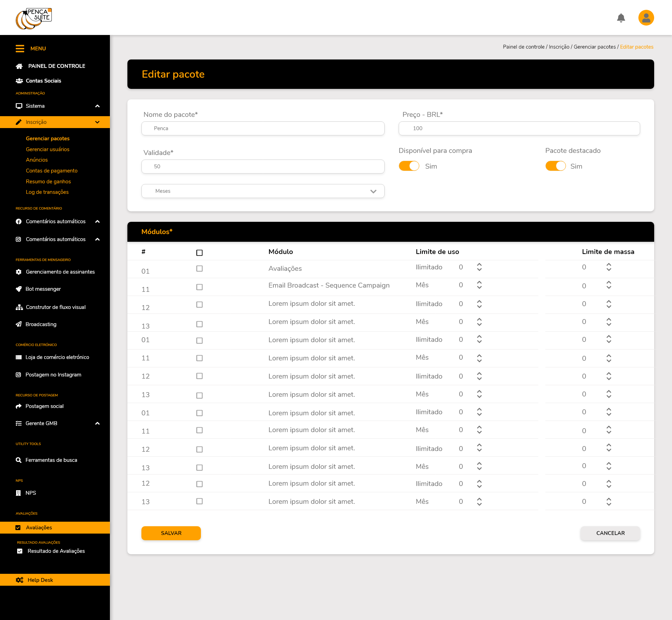Image resolution: width=672 pixels, height=620 pixels.
Task: Collapse the Sistema menu chevron
Action: point(98,106)
